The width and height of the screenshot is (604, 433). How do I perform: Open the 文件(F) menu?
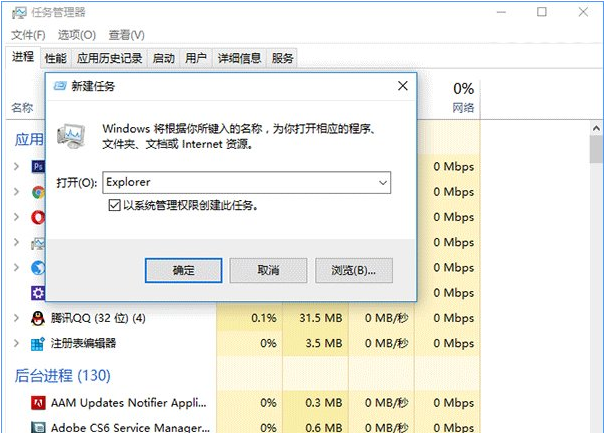click(x=29, y=36)
